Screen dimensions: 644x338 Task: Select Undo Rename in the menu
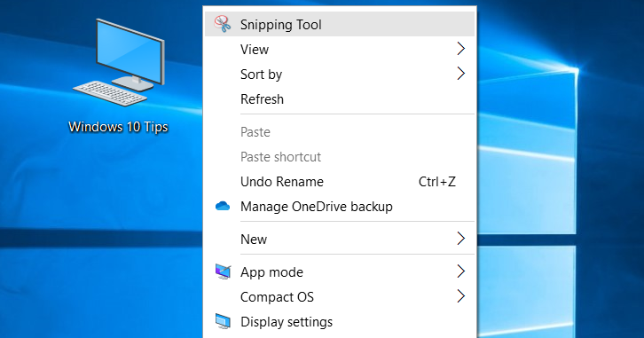[340, 182]
